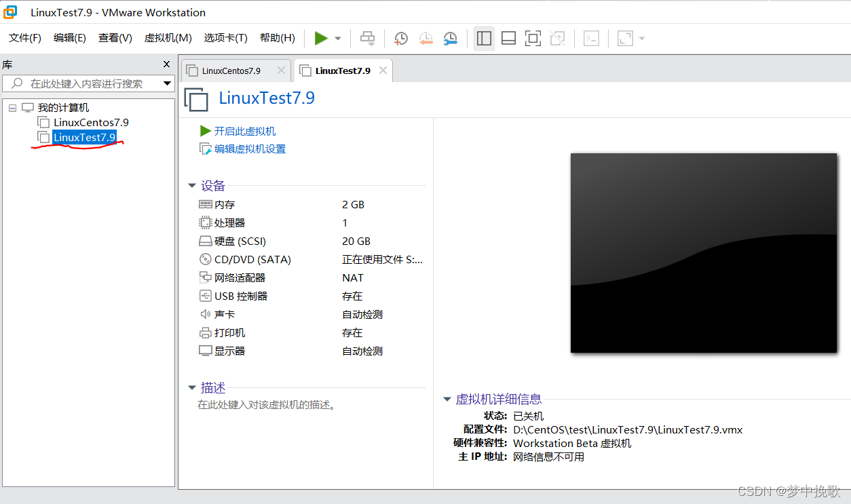Screen dimensions: 851x504
Task: Close the library panel with X
Action: pyautogui.click(x=167, y=64)
